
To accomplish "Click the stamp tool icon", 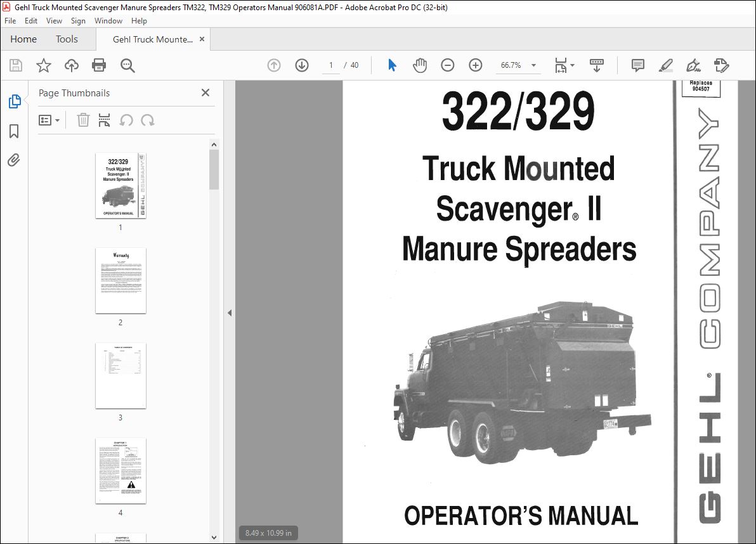I will click(x=721, y=65).
